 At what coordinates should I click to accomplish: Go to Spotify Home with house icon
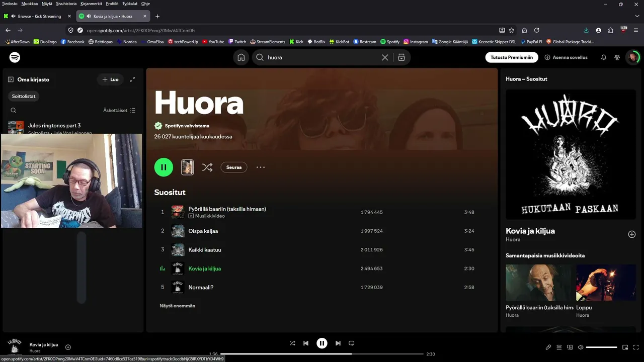coord(242,57)
